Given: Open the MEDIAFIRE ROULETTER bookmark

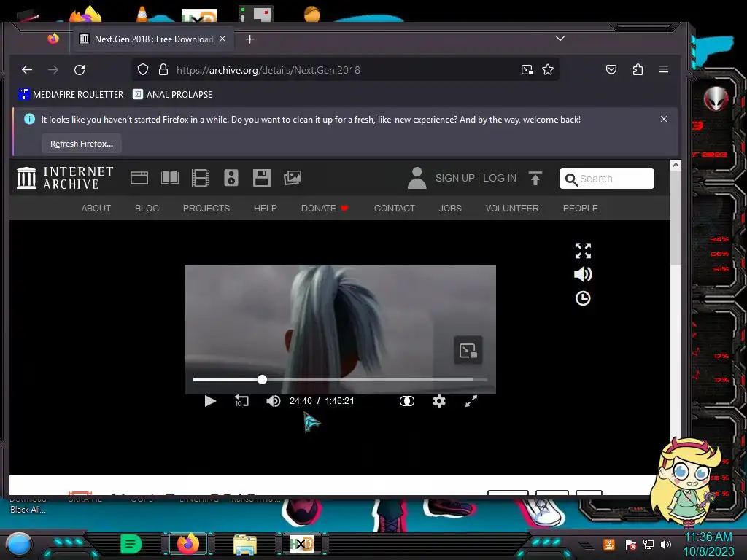Looking at the screenshot, I should click(x=71, y=94).
